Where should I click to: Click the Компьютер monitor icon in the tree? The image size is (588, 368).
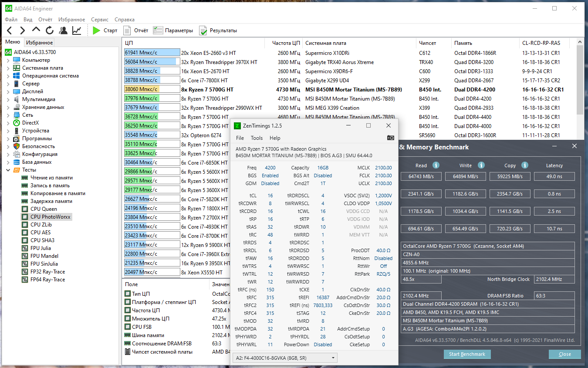(16, 60)
